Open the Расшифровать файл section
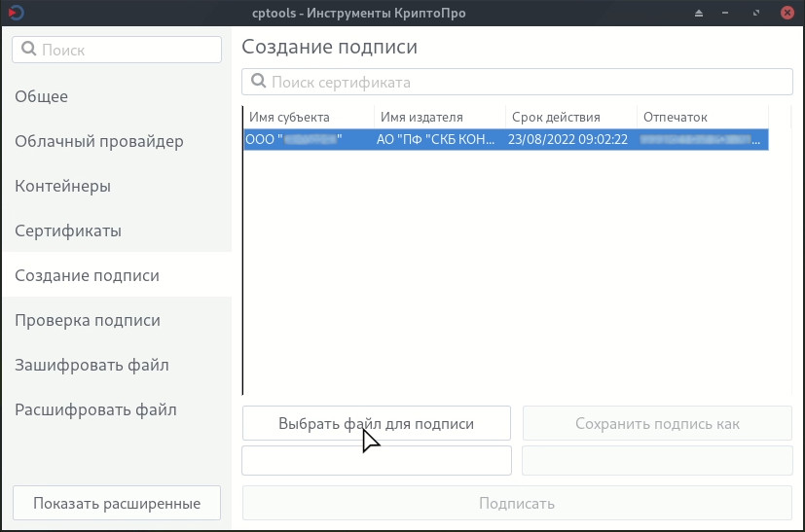 (117, 409)
